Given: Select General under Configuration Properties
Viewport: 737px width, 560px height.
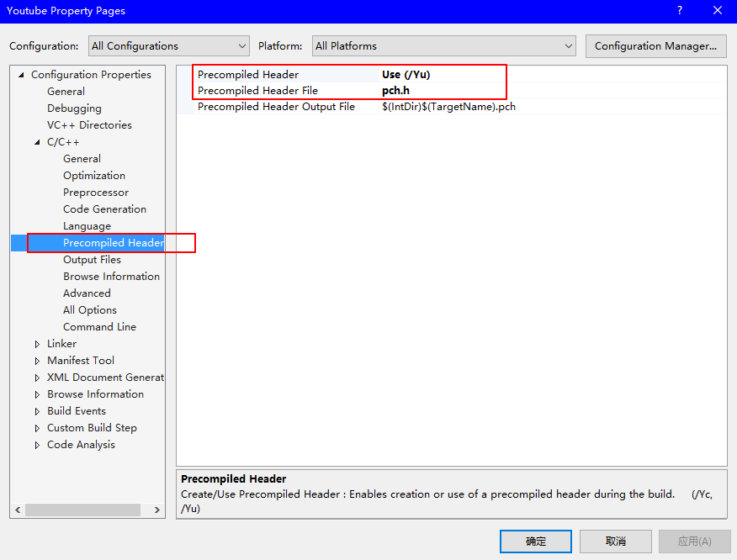Looking at the screenshot, I should 66,92.
